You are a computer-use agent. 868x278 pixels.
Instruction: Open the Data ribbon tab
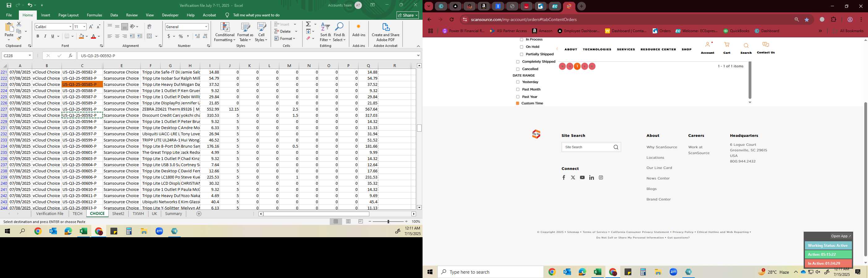coord(114,15)
